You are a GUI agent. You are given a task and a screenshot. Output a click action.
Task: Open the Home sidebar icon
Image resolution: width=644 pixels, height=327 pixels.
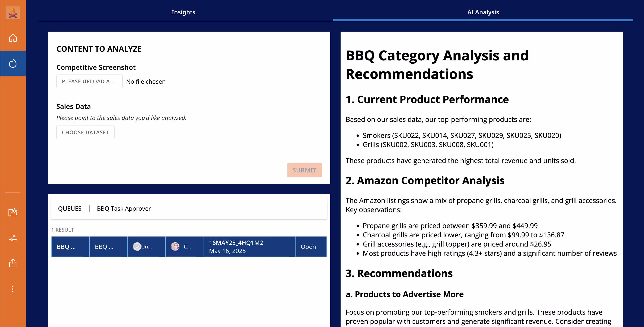tap(13, 38)
